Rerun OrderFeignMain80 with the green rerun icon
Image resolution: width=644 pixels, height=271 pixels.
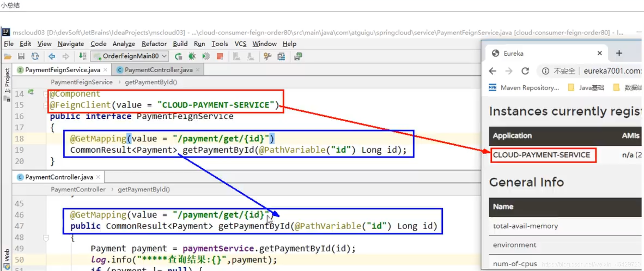point(178,56)
